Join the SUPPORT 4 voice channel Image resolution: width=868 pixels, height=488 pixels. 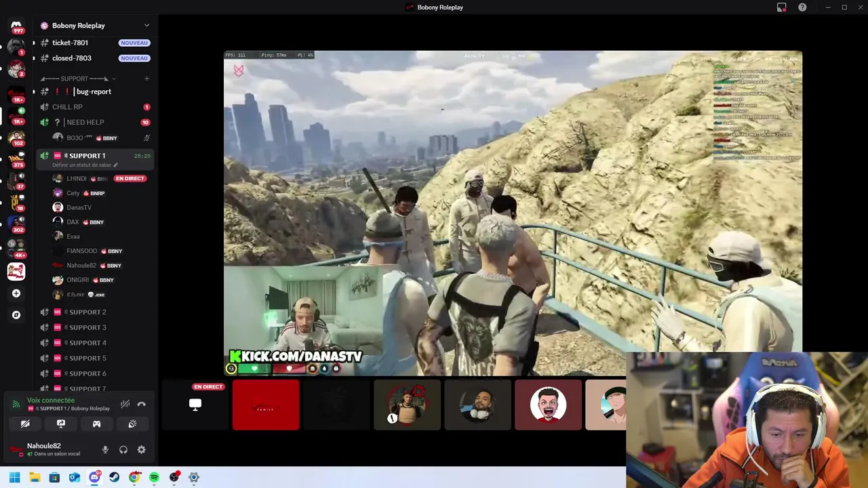95,343
